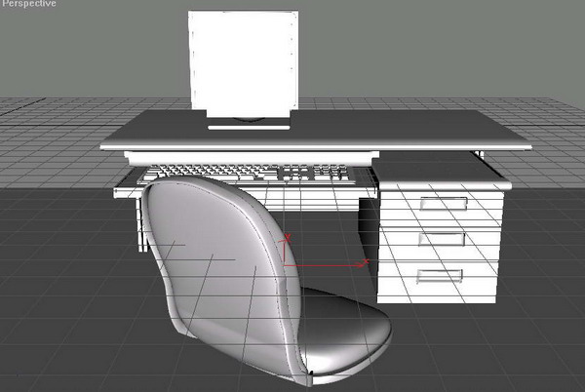Click the gizmo origin corner
Image resolution: width=585 pixels, height=392 pixels.
[284, 263]
